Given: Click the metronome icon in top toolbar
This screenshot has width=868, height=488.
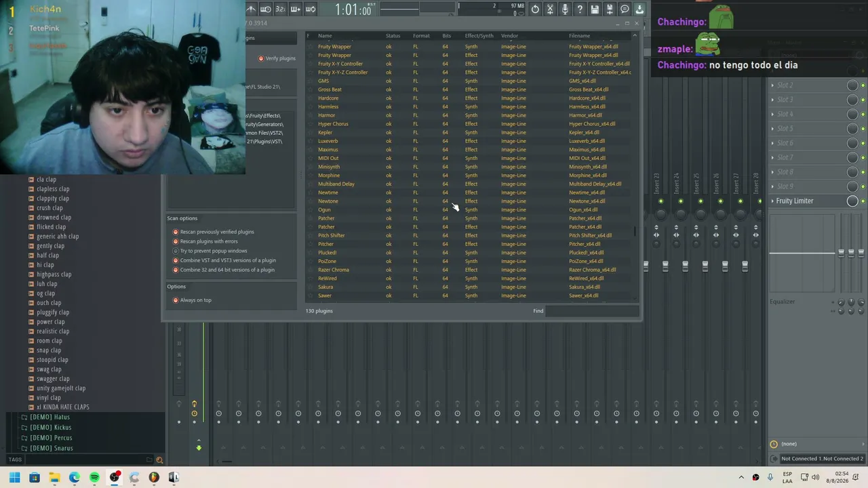Looking at the screenshot, I should coord(250,9).
